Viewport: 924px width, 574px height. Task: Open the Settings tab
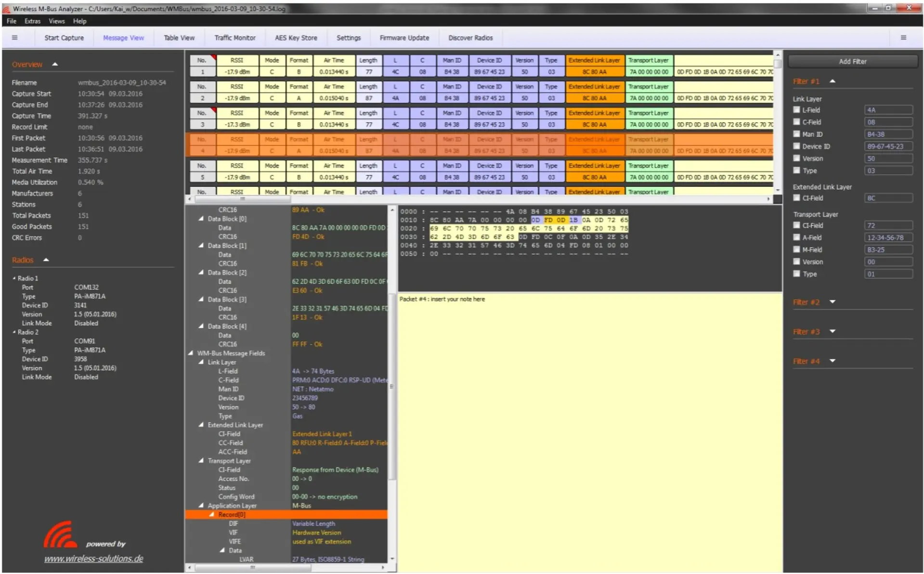pyautogui.click(x=349, y=38)
